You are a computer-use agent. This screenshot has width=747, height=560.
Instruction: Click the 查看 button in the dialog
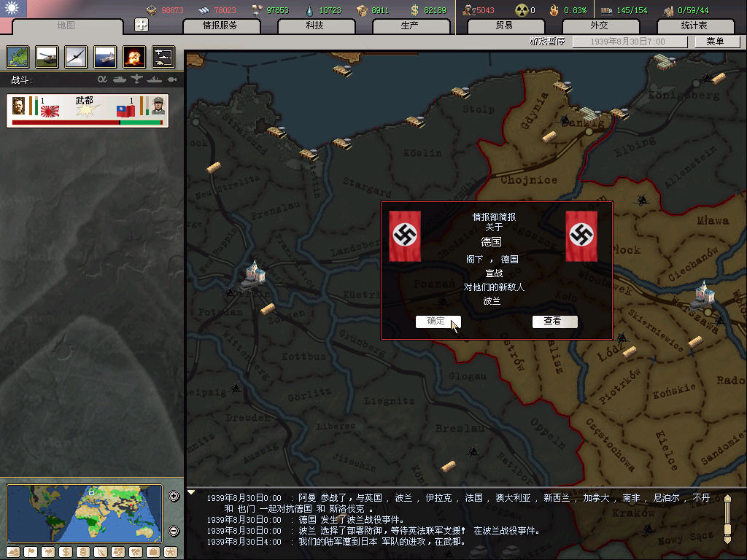coord(554,322)
